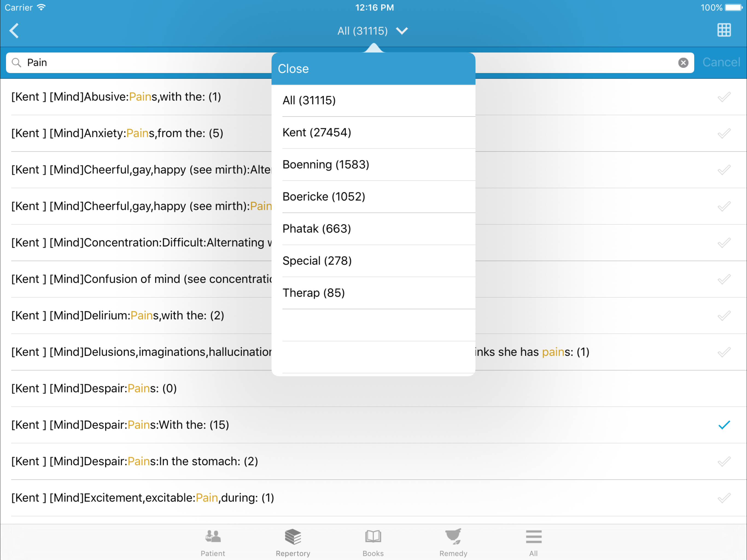Viewport: 747px width, 560px height.
Task: Focus the Pain search field
Action: click(350, 63)
